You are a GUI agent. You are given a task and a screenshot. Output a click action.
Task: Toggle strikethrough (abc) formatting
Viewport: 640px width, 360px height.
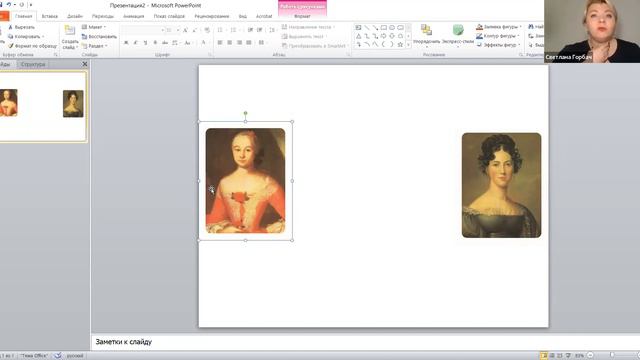pyautogui.click(x=165, y=42)
